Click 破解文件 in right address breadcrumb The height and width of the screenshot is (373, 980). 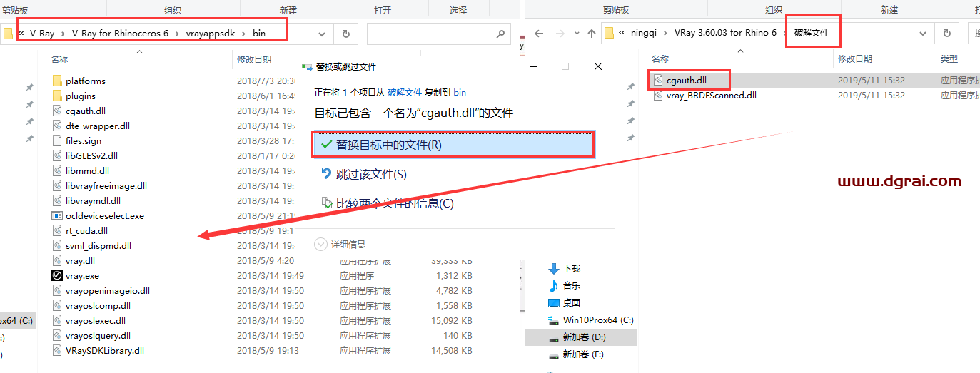point(812,34)
